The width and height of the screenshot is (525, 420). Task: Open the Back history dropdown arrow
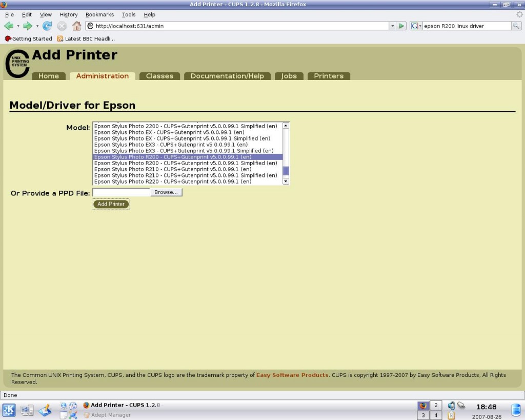pyautogui.click(x=18, y=26)
